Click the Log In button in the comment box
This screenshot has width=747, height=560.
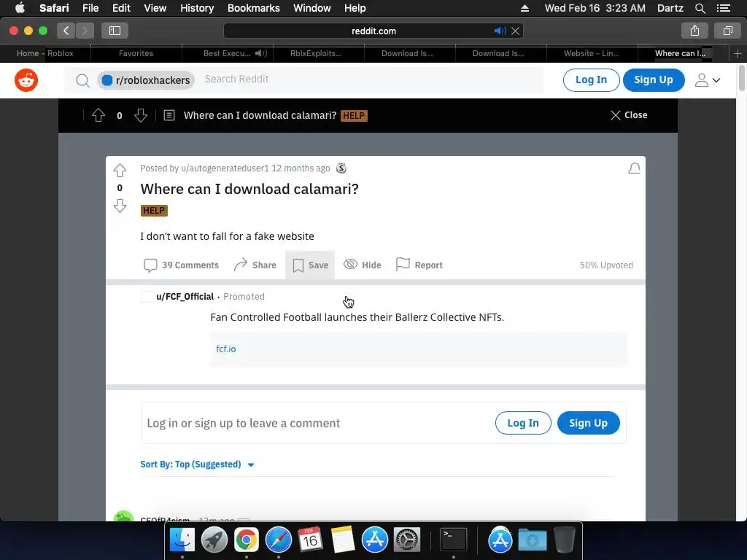(x=523, y=423)
